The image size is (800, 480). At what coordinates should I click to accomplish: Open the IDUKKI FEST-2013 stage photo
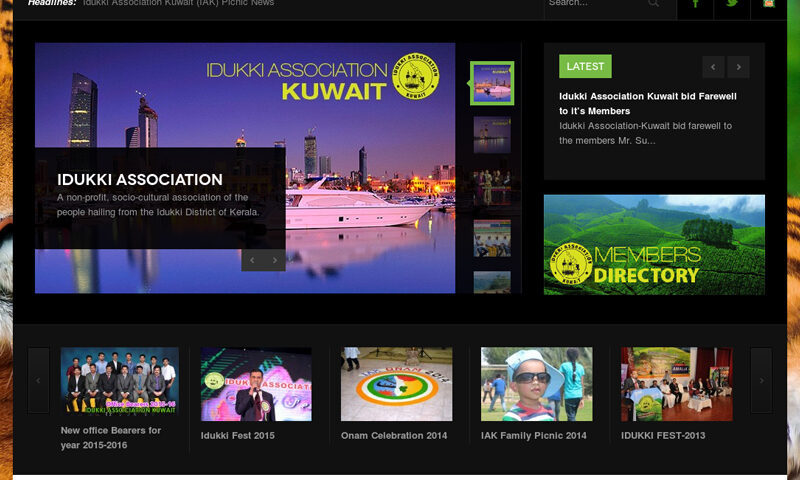[x=677, y=385]
